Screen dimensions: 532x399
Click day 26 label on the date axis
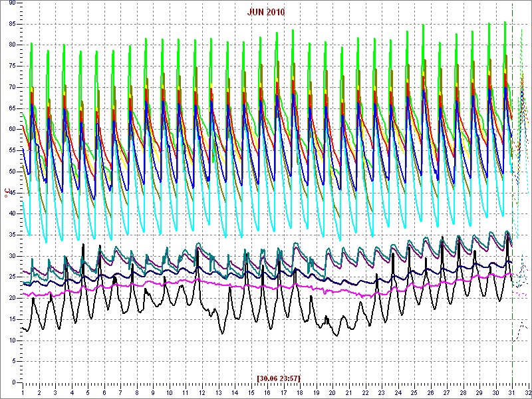[430, 392]
